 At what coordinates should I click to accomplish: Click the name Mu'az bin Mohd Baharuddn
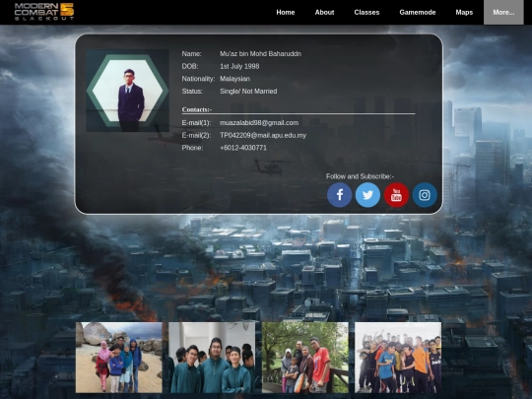(x=260, y=54)
